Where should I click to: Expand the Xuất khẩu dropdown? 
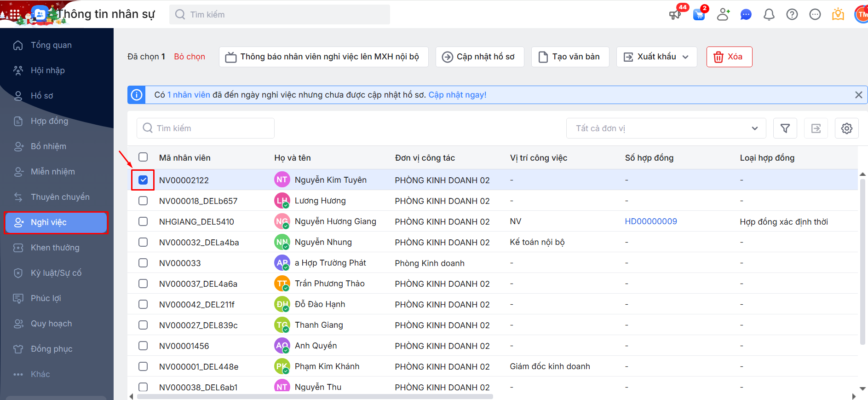656,57
